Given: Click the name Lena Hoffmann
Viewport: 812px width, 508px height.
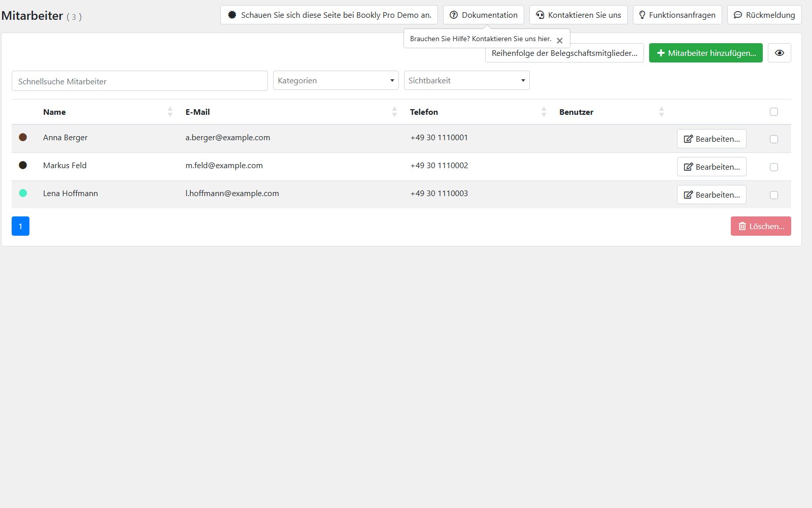Looking at the screenshot, I should [71, 193].
